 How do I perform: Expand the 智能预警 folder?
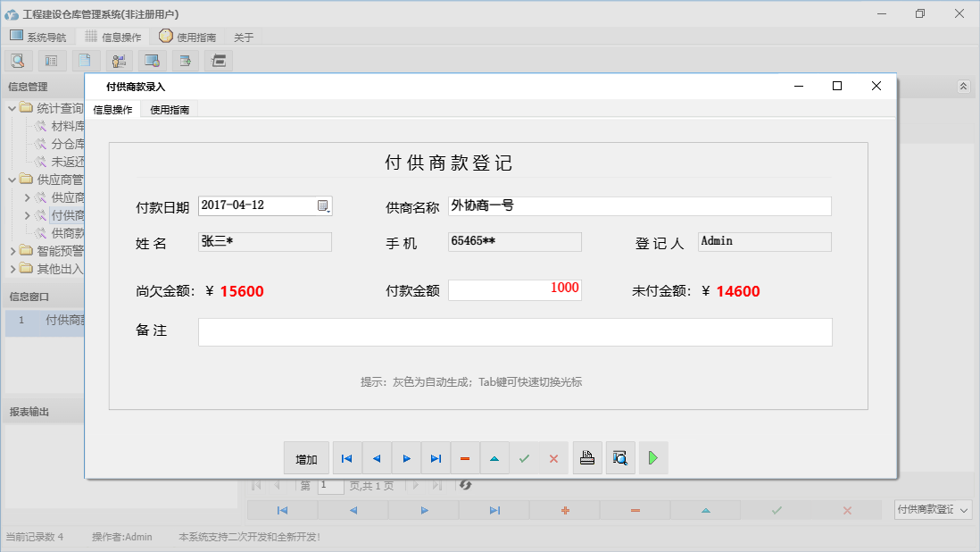[x=12, y=252]
